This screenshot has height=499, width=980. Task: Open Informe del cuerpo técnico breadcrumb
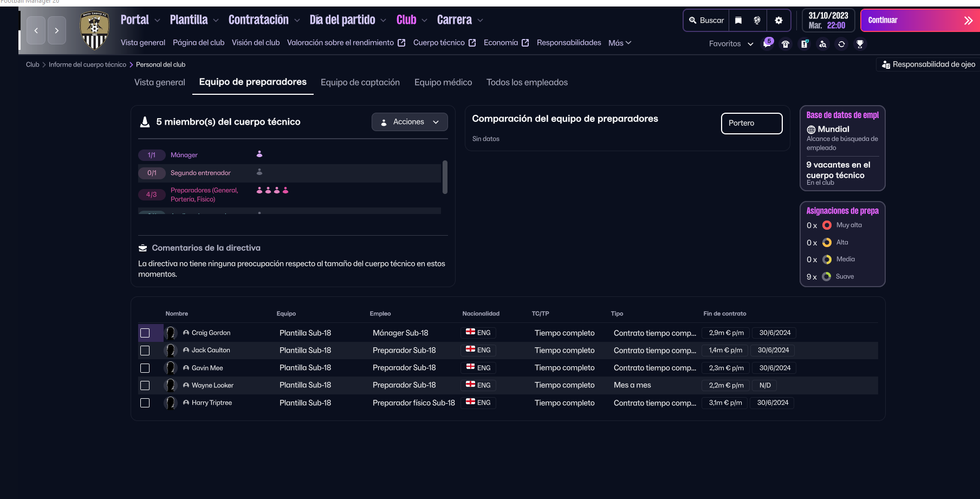[87, 64]
